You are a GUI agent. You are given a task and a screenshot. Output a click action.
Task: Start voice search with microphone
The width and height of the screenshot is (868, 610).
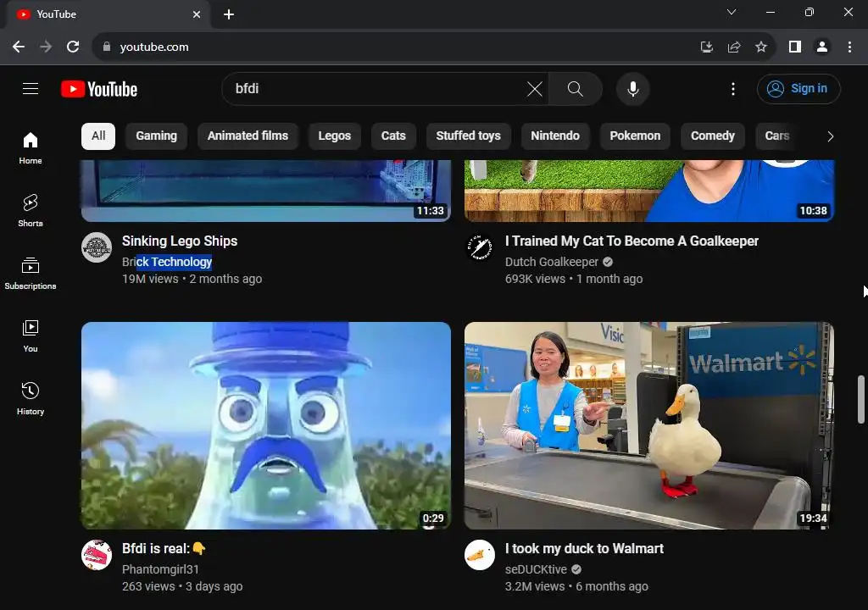632,89
